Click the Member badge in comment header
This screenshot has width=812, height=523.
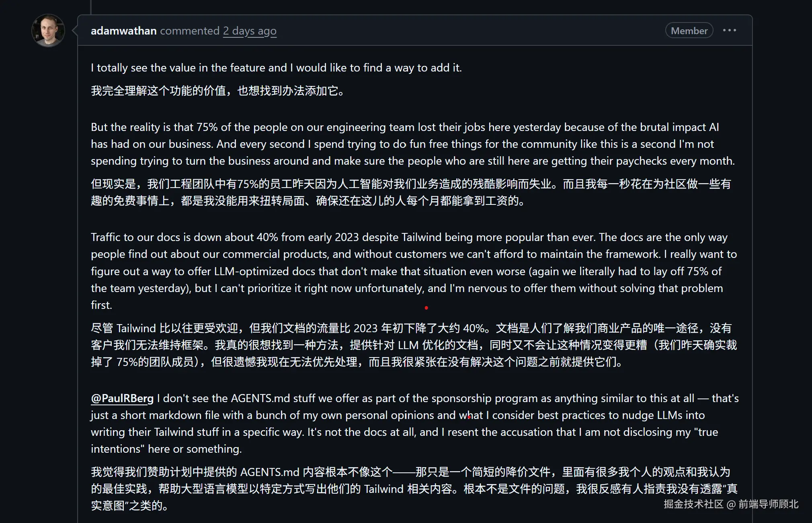click(x=689, y=31)
